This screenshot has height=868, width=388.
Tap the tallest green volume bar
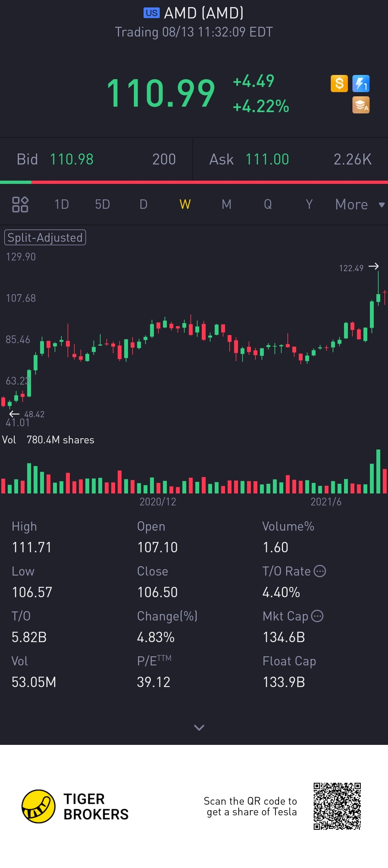point(378,471)
